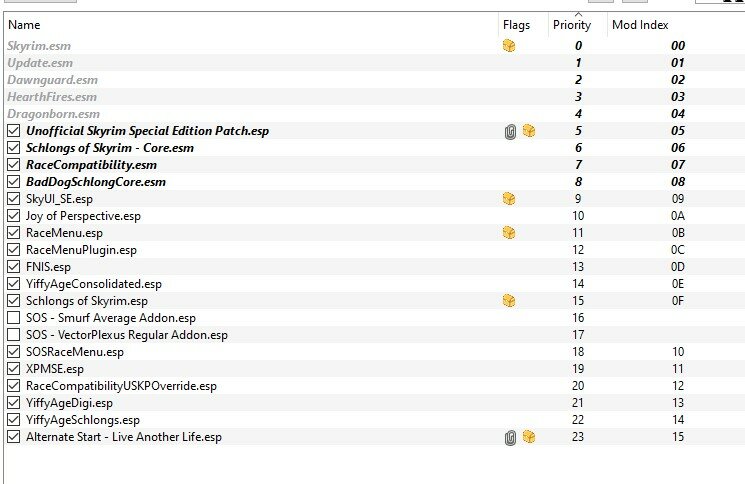Viewport: 745px width, 484px height.
Task: Click the archive flag icon for RaceMenu.esp
Action: (x=509, y=233)
